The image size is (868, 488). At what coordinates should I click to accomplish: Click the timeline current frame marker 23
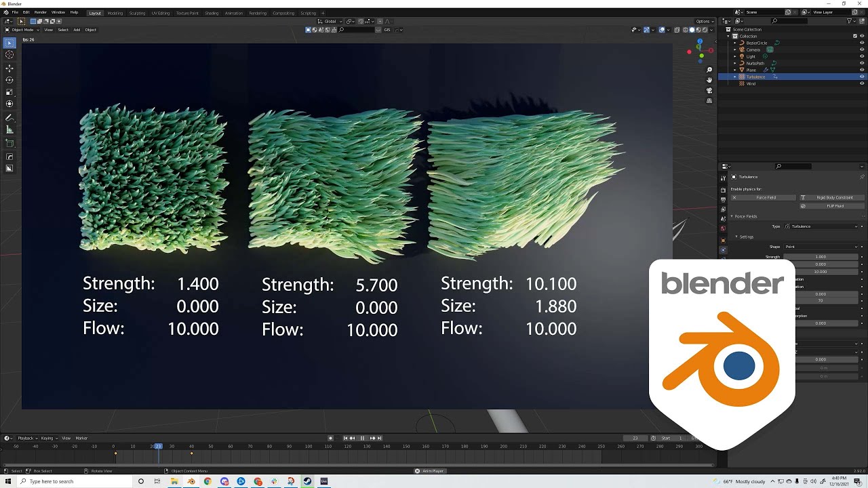coord(158,446)
